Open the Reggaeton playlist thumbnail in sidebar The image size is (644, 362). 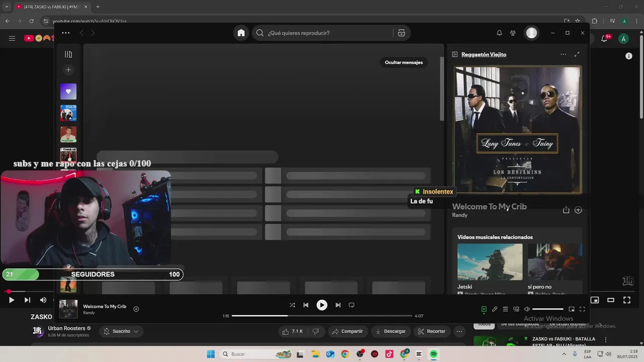coord(68,113)
